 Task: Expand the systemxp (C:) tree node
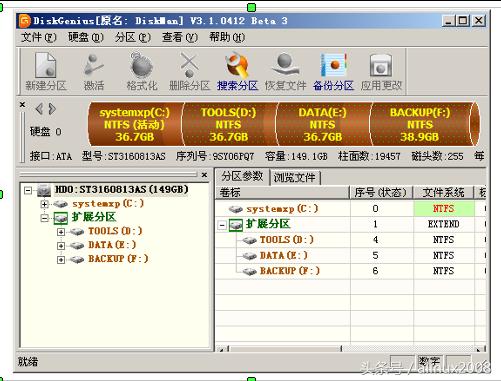click(44, 204)
